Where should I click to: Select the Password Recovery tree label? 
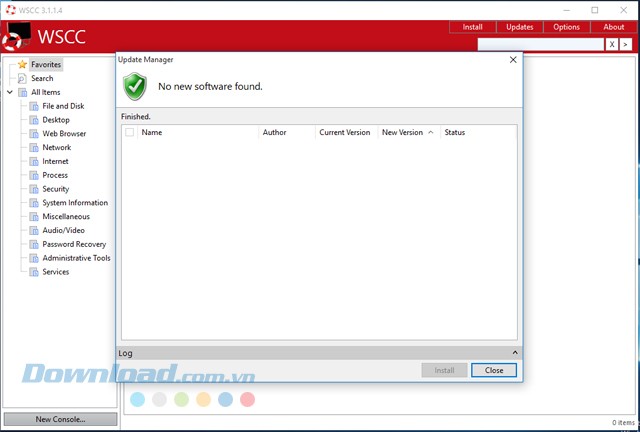point(74,244)
